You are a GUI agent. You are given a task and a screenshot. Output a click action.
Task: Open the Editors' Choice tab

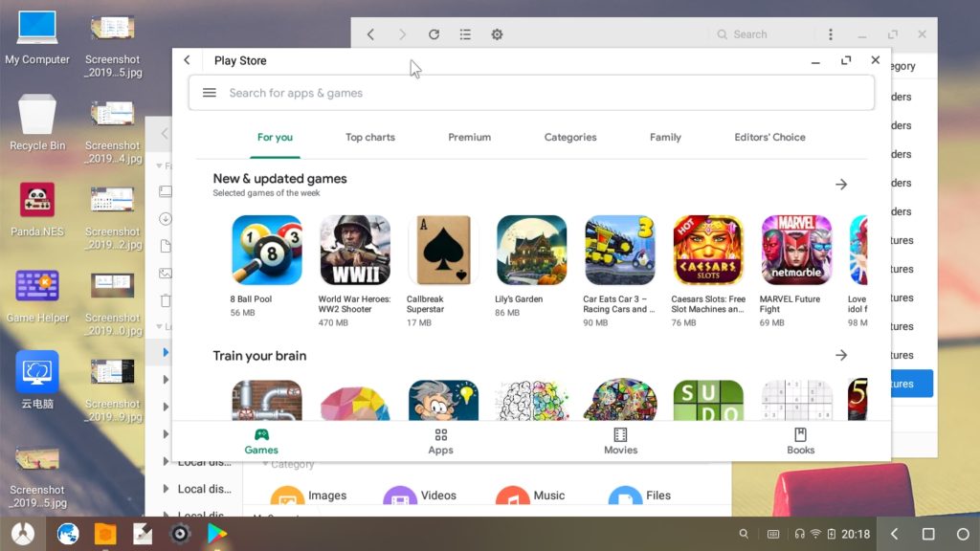tap(769, 138)
